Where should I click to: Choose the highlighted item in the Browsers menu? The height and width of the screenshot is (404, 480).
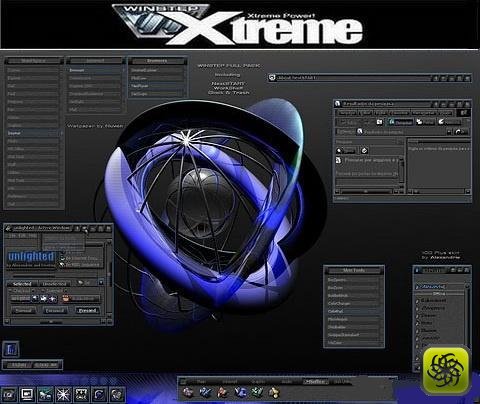[157, 86]
